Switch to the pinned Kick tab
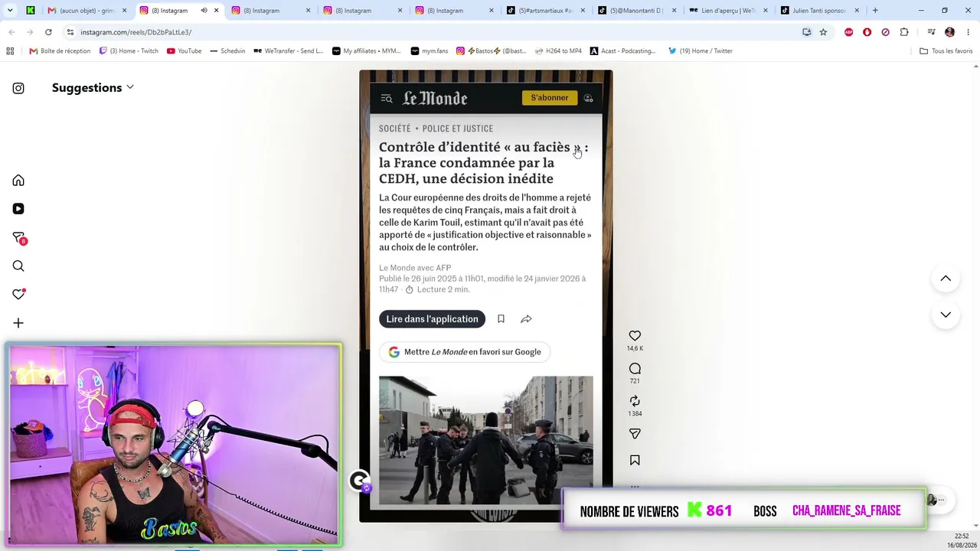Viewport: 980px width, 551px height. (31, 11)
